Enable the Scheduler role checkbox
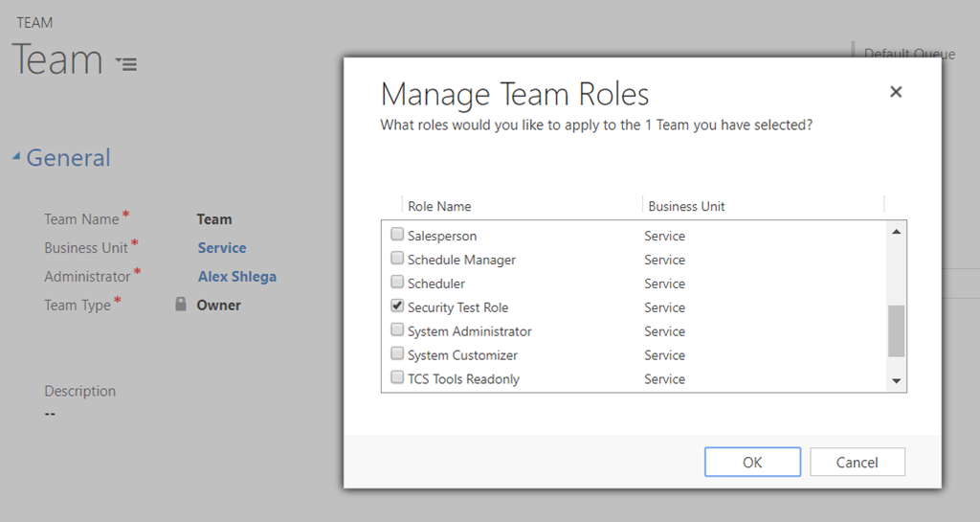 397,282
